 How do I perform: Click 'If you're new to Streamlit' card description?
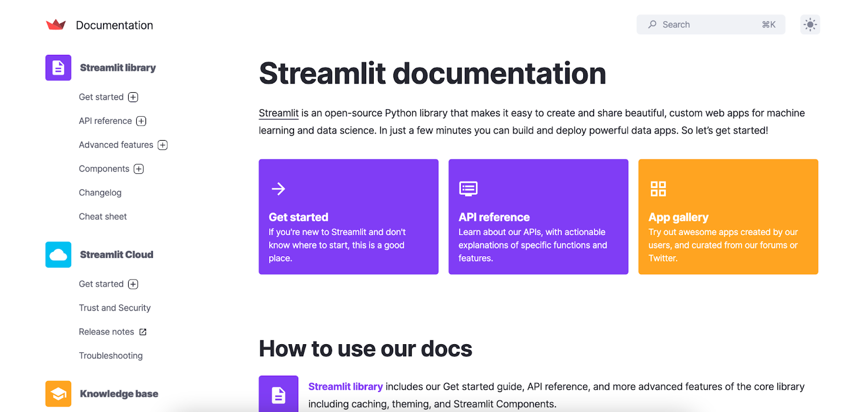(337, 245)
